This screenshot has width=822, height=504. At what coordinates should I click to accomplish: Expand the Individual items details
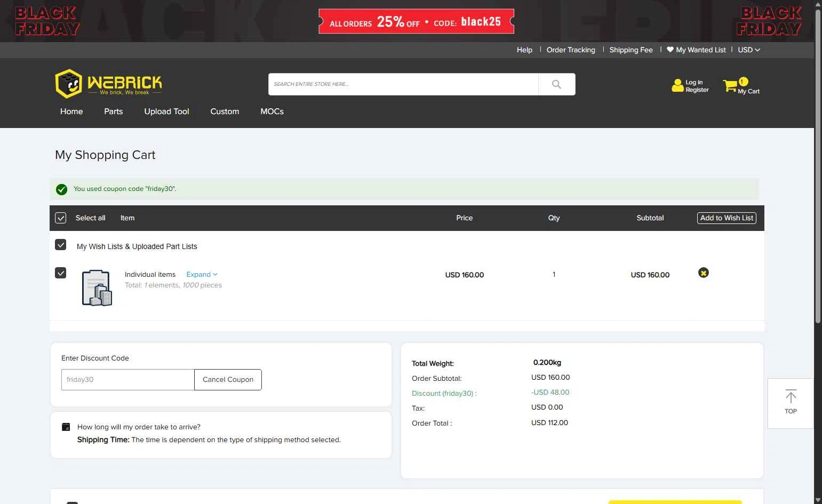click(202, 274)
